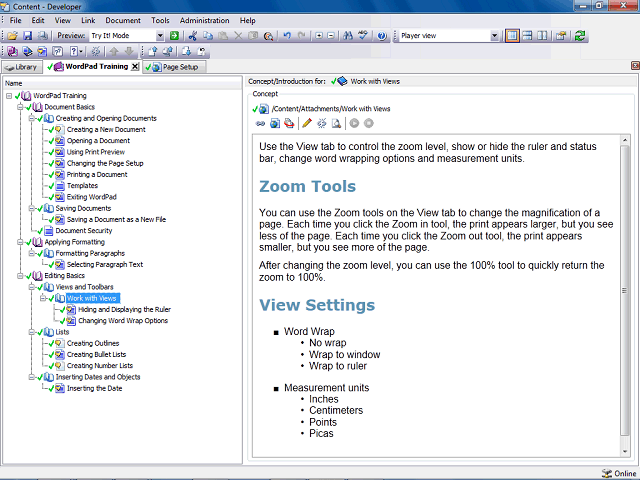640x480 pixels.
Task: Select the Templates tree item
Action: pos(82,186)
